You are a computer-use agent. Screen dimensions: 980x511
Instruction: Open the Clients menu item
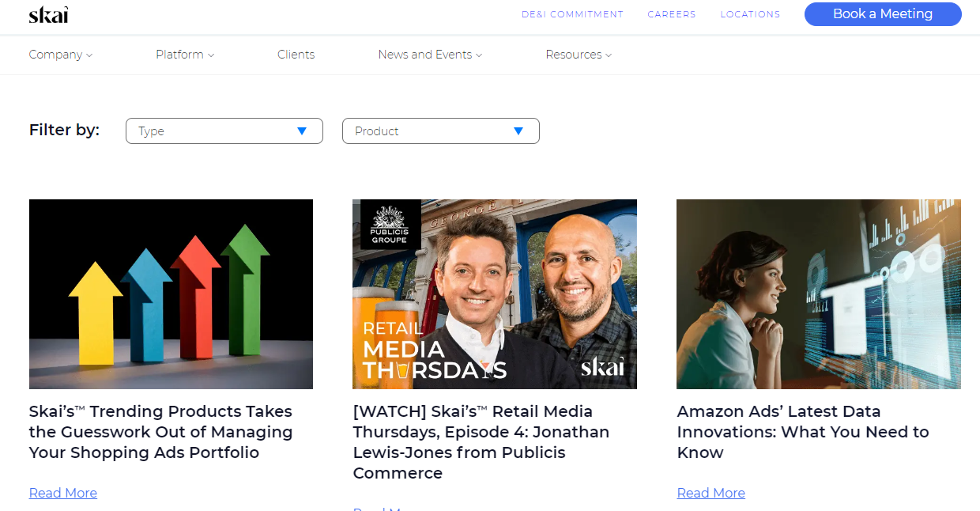coord(296,55)
